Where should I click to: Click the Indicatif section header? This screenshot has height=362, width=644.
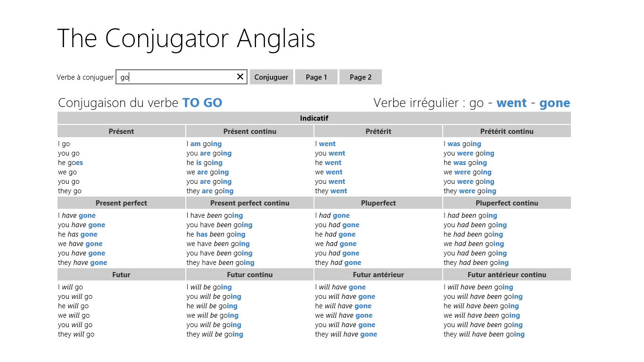click(x=314, y=118)
